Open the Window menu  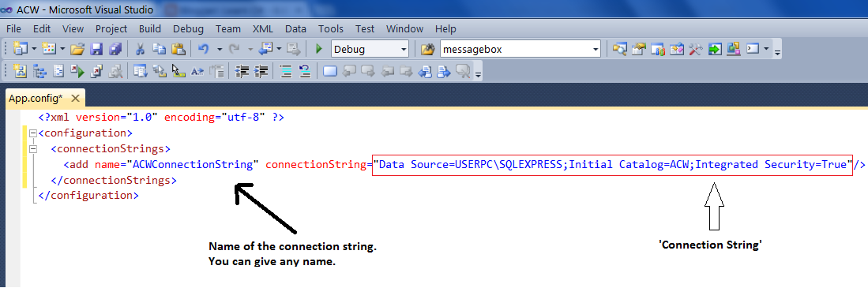(404, 28)
